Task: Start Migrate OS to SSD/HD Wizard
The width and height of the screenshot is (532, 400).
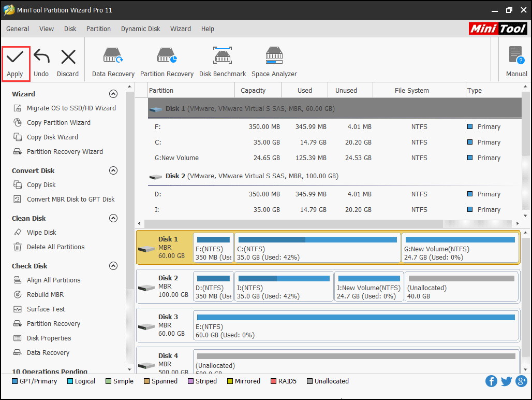Action: 65,108
